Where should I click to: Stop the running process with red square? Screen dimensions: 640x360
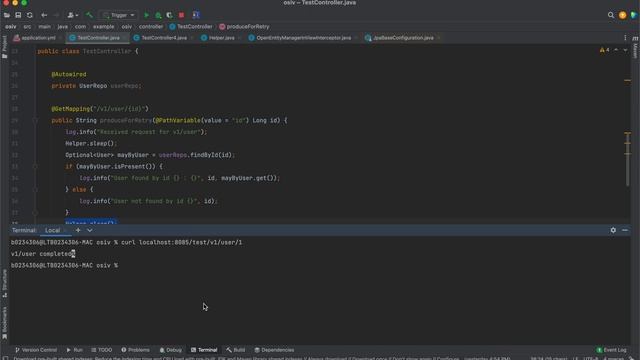pyautogui.click(x=182, y=15)
